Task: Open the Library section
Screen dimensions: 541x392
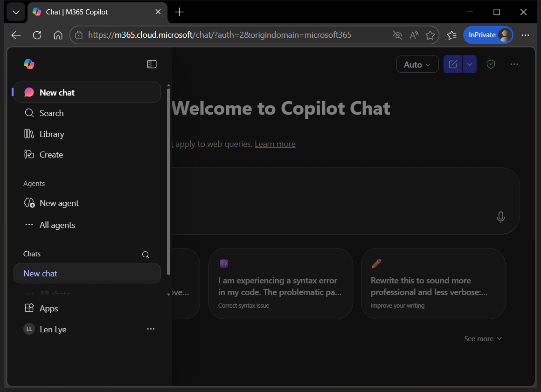Action: tap(51, 134)
